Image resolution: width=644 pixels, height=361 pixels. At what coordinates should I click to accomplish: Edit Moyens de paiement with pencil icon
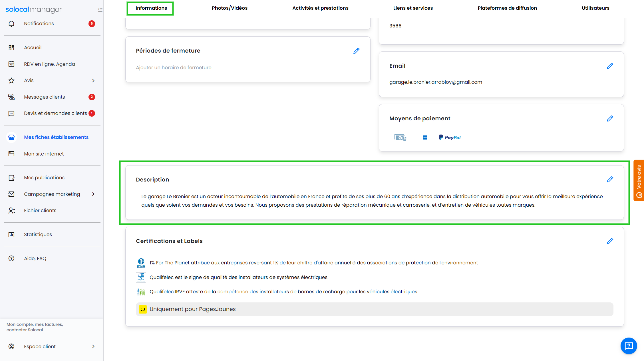tap(610, 119)
